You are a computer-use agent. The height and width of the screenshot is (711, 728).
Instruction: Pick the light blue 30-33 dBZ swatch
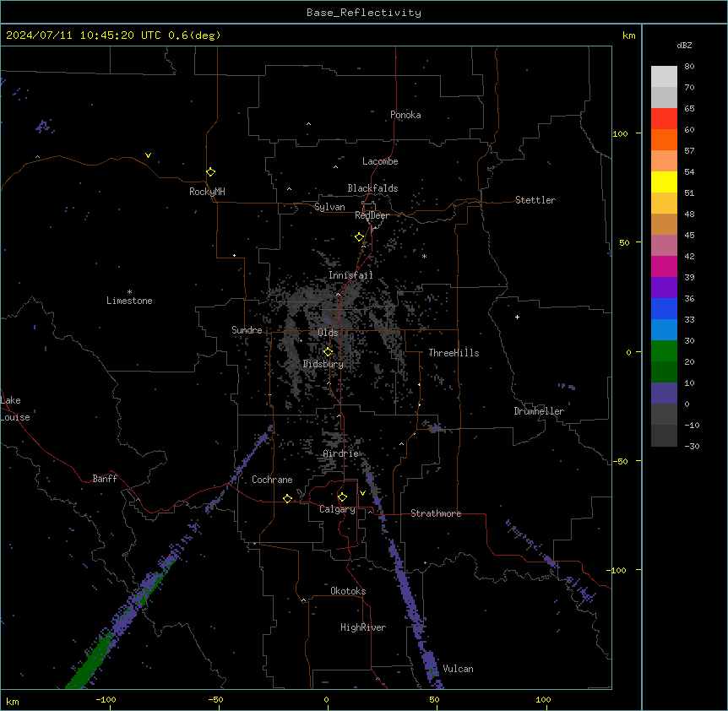click(664, 330)
